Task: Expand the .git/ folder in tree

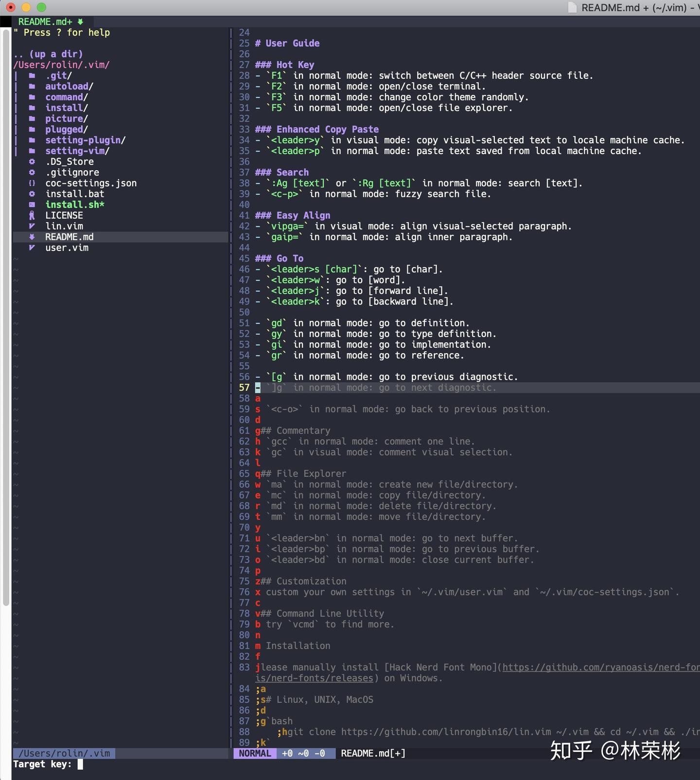Action: coord(58,76)
